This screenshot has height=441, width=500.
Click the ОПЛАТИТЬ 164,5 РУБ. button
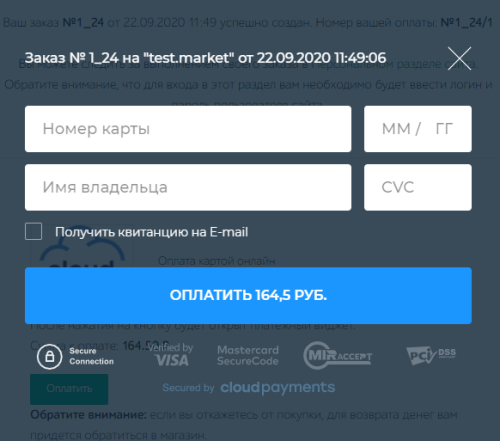(248, 295)
